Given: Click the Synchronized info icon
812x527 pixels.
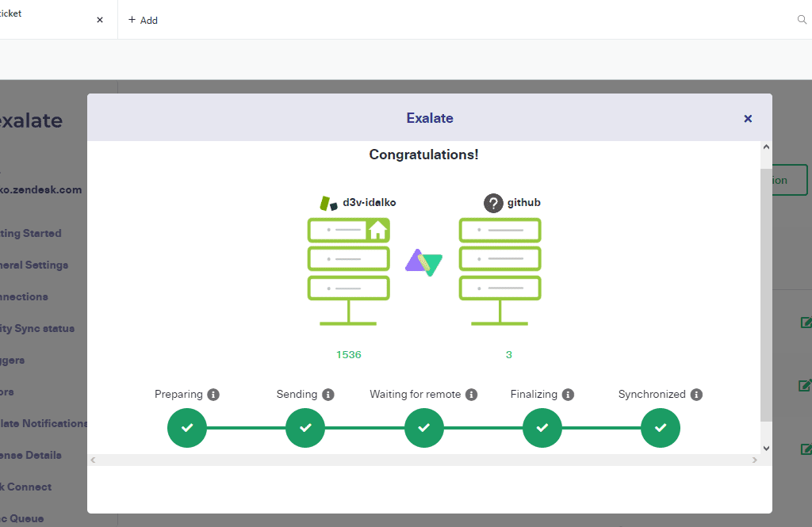Looking at the screenshot, I should pyautogui.click(x=696, y=395).
